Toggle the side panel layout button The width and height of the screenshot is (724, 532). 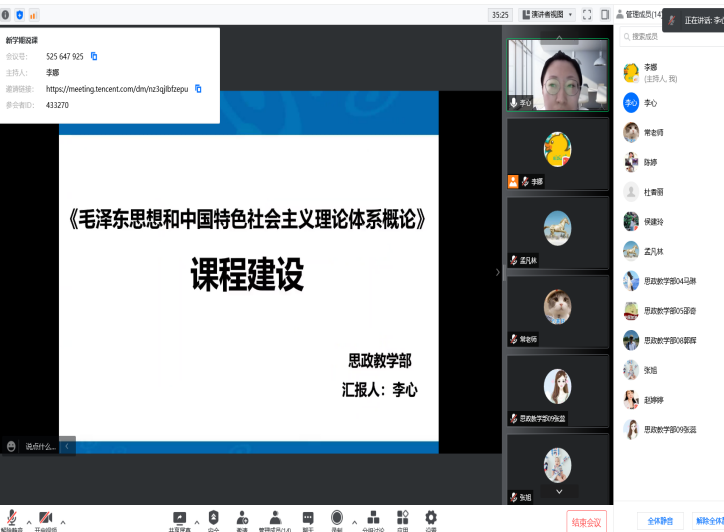605,15
